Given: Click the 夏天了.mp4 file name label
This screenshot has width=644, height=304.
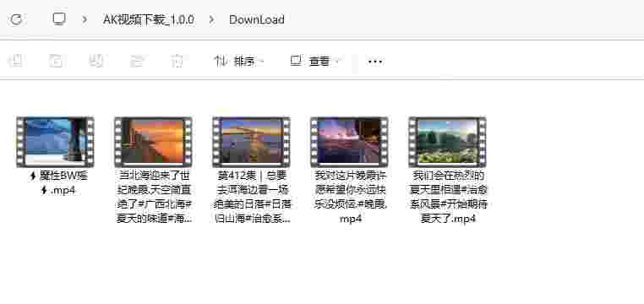Looking at the screenshot, I should coord(448,218).
